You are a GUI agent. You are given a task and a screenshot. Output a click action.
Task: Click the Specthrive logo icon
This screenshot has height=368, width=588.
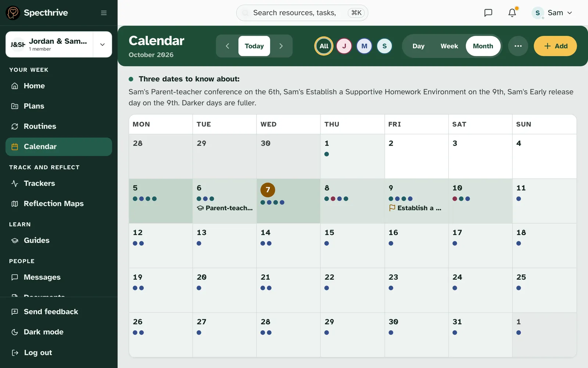coord(13,13)
